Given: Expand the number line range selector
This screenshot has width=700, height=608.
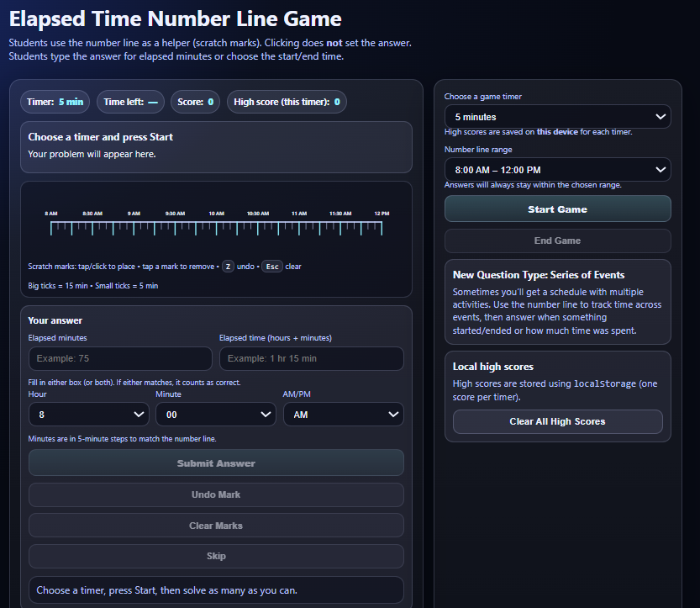Looking at the screenshot, I should pos(557,170).
